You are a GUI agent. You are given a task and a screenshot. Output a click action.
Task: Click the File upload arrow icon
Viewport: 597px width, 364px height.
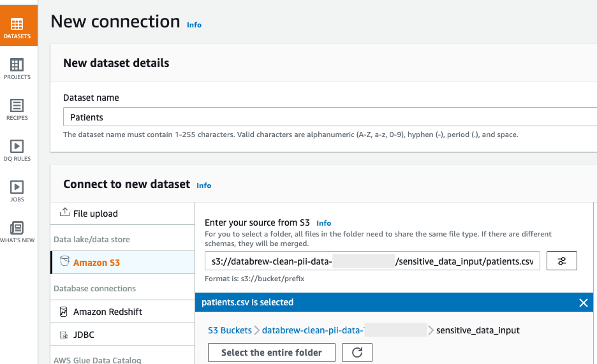[x=64, y=212]
